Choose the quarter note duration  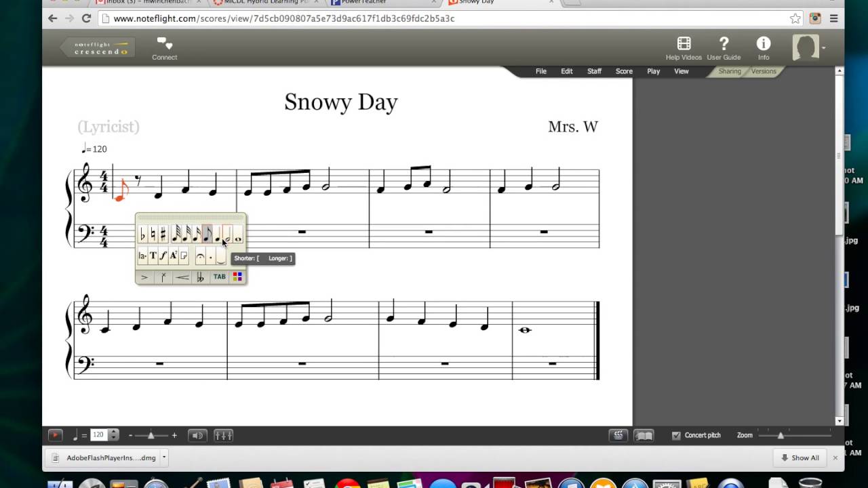[x=217, y=234]
